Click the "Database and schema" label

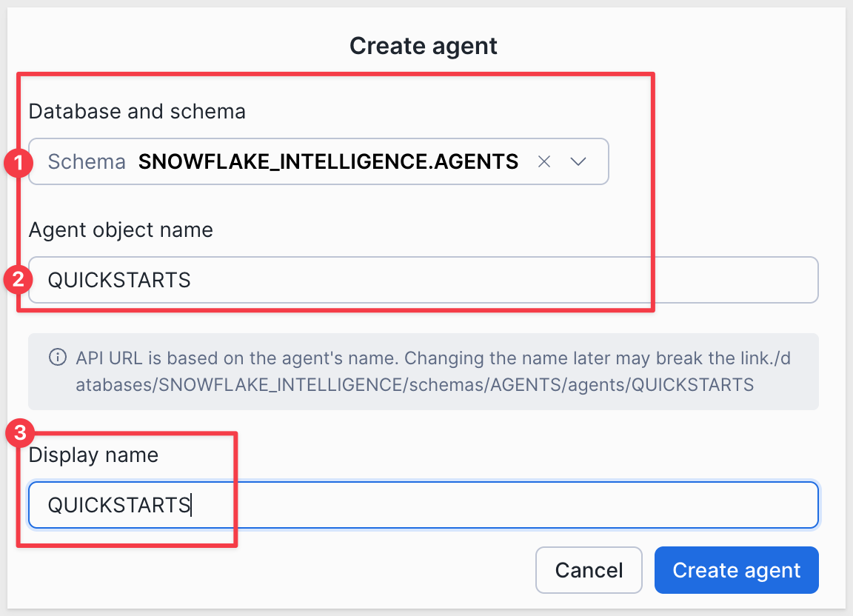[x=137, y=112]
